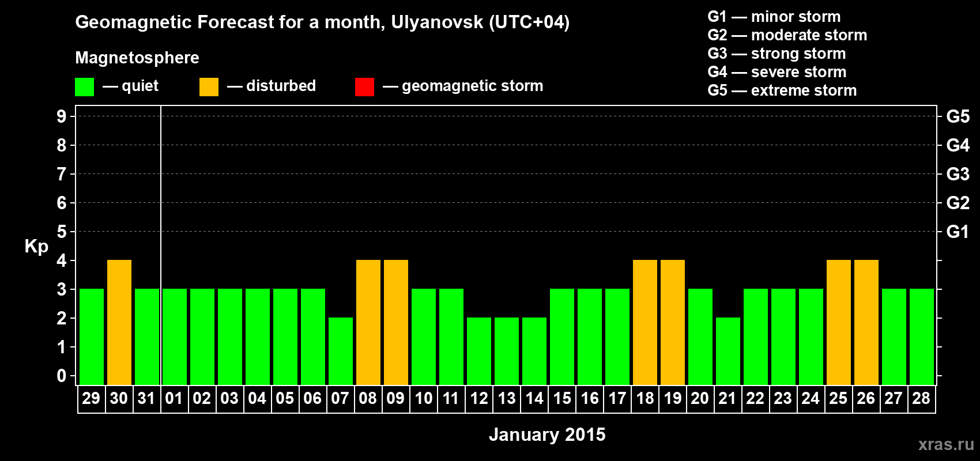This screenshot has width=980, height=461.
Task: Click the 'G1 — minor storm' legend text
Action: click(x=774, y=17)
